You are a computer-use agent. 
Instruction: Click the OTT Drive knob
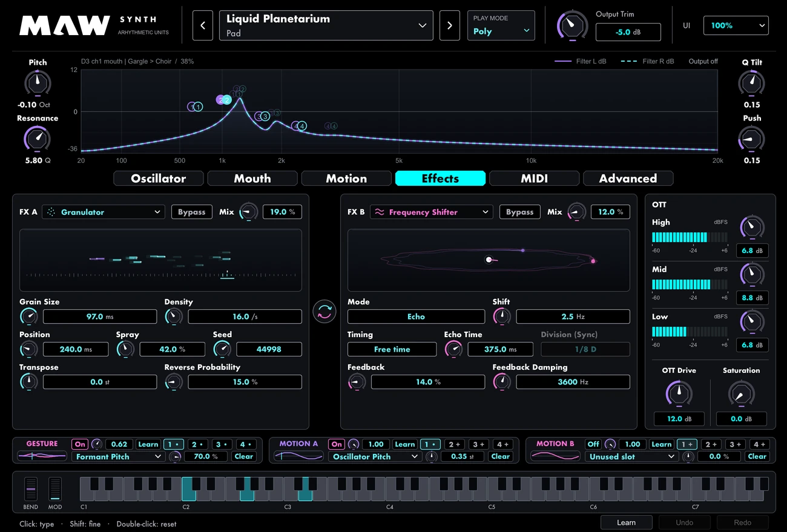coord(679,393)
